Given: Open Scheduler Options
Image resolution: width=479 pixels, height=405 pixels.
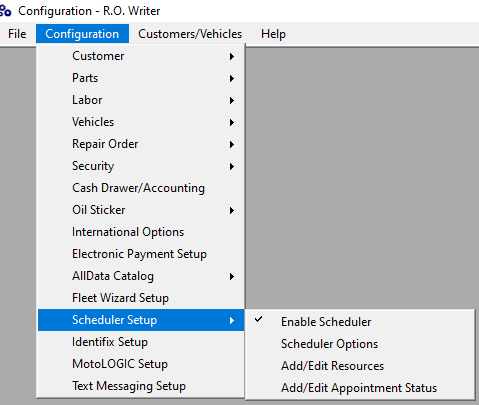Looking at the screenshot, I should click(360, 344).
